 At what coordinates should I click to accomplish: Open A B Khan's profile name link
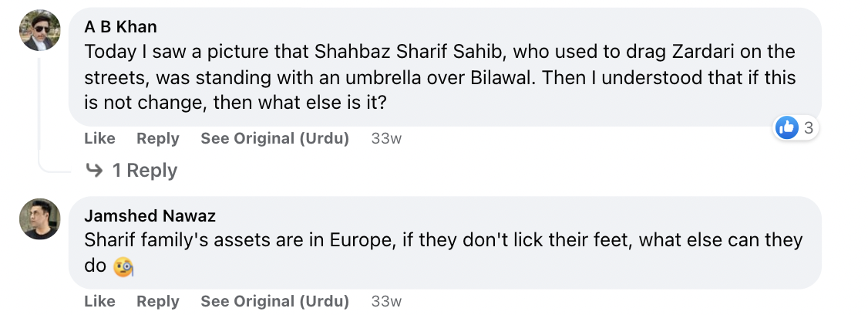(121, 26)
